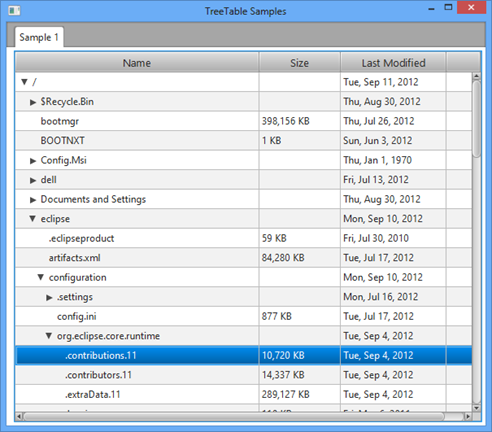Select the .extraData.11 file row
Viewport: 492px width, 432px height.
pos(243,394)
